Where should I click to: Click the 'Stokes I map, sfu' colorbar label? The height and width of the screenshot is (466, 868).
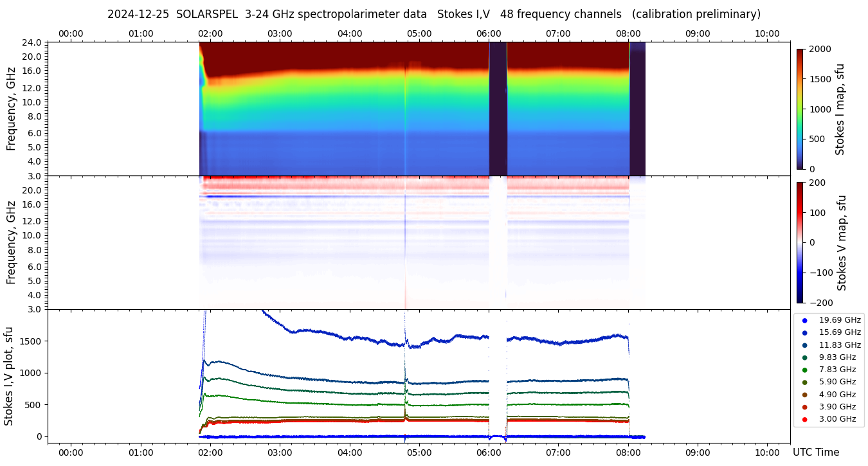click(x=840, y=109)
